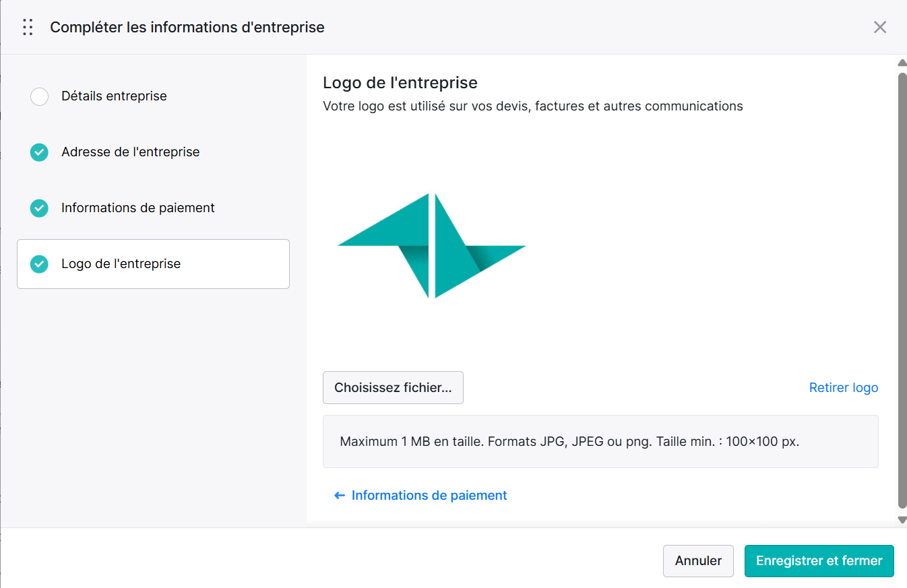Click the vertical scrollbar thumb
This screenshot has width=907, height=588.
point(902,290)
